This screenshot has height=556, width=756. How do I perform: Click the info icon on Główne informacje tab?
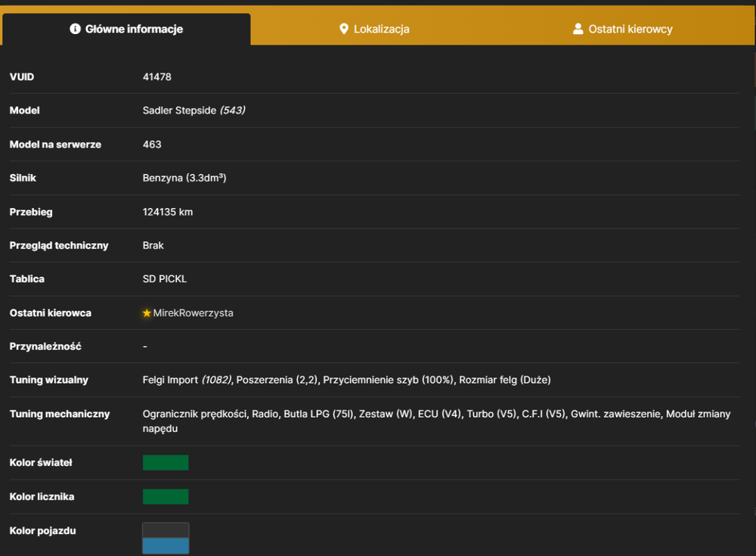75,29
